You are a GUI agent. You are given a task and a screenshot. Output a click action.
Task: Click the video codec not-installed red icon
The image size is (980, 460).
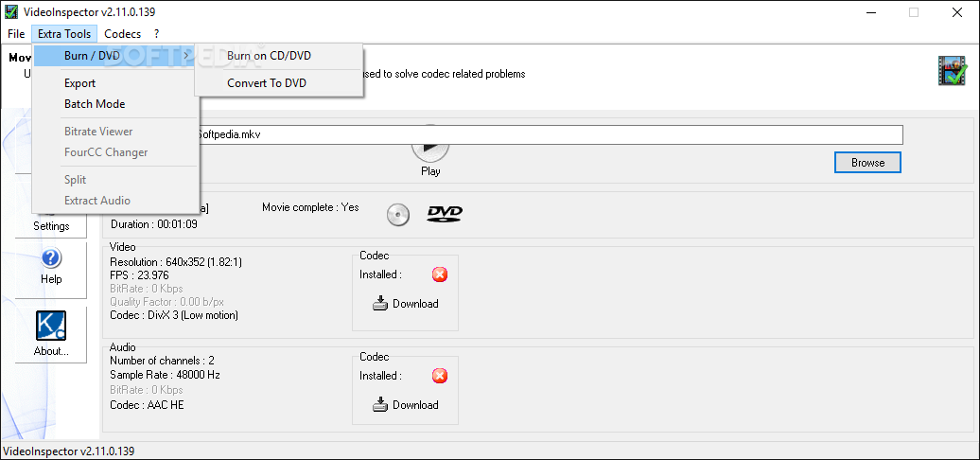(440, 274)
